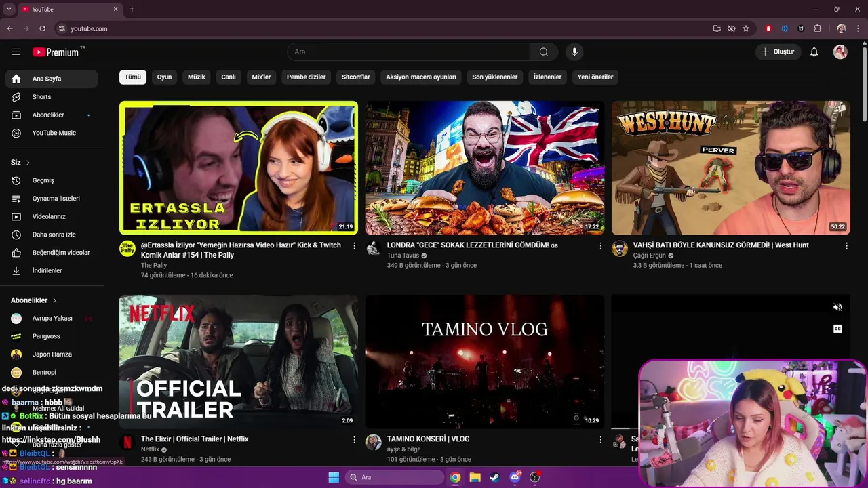
Task: Open Oynatma listeleri playlists
Action: [x=52, y=199]
